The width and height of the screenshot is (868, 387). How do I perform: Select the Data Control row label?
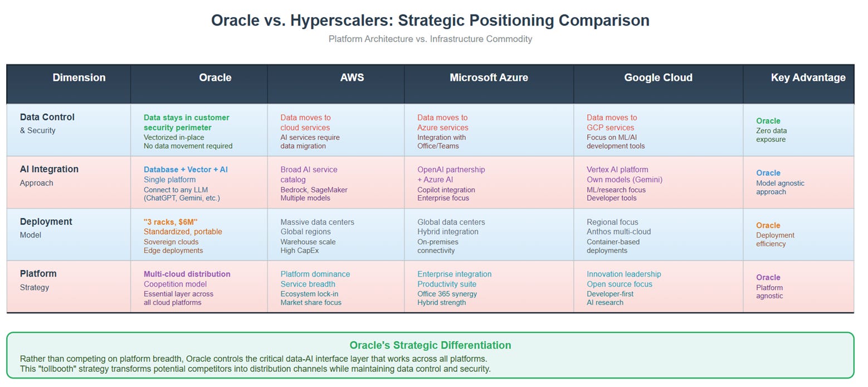coord(47,123)
